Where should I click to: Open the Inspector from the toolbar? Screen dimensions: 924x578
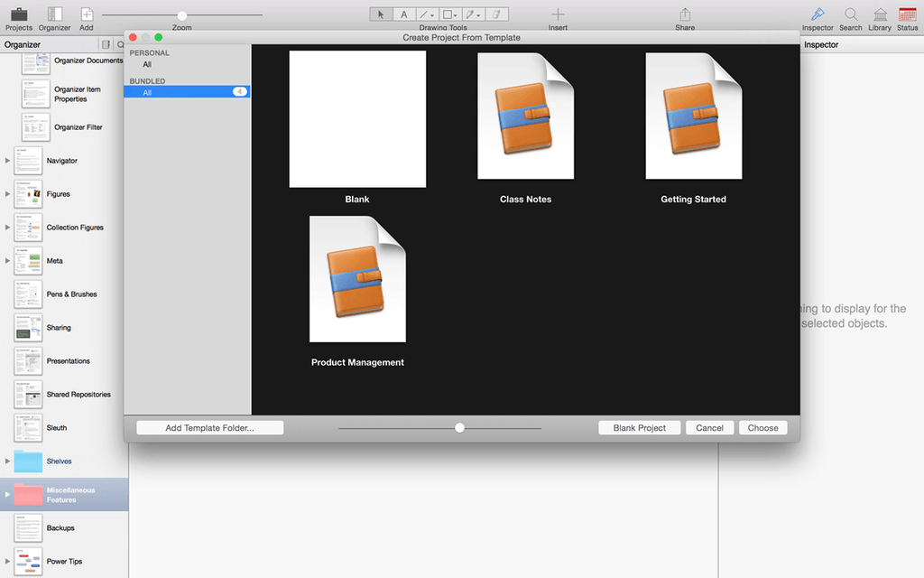pos(818,14)
